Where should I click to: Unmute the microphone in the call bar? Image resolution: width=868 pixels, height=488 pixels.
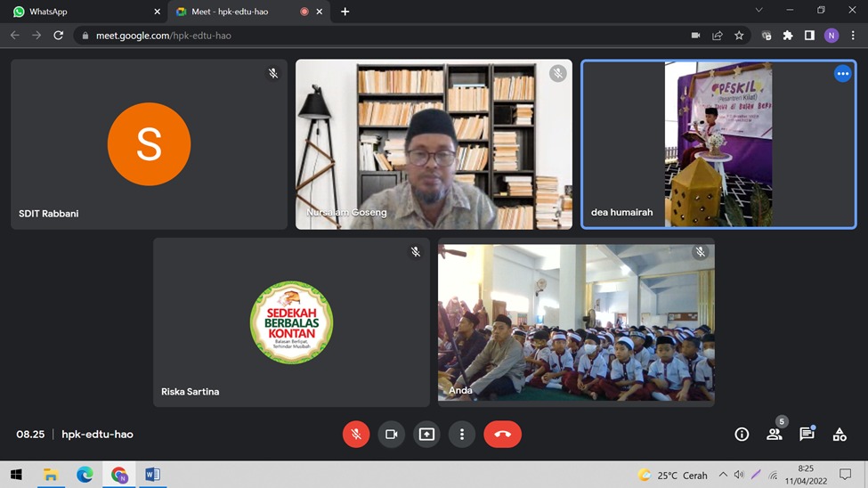pos(356,434)
